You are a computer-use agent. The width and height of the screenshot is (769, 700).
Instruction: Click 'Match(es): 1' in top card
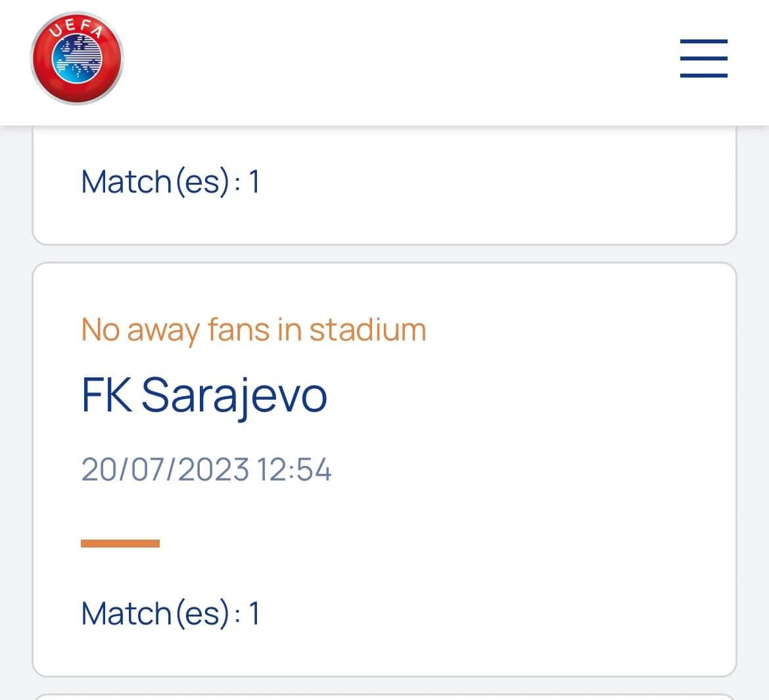pyautogui.click(x=170, y=182)
